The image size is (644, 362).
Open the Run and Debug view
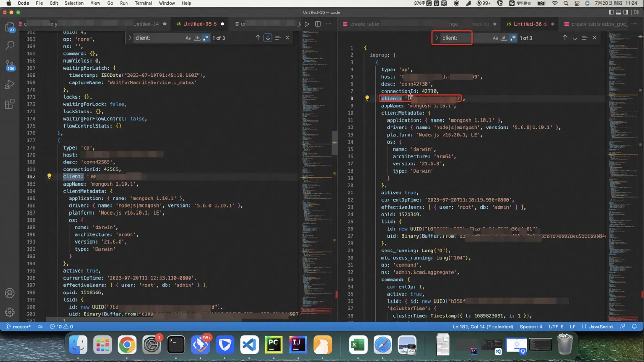[x=10, y=85]
